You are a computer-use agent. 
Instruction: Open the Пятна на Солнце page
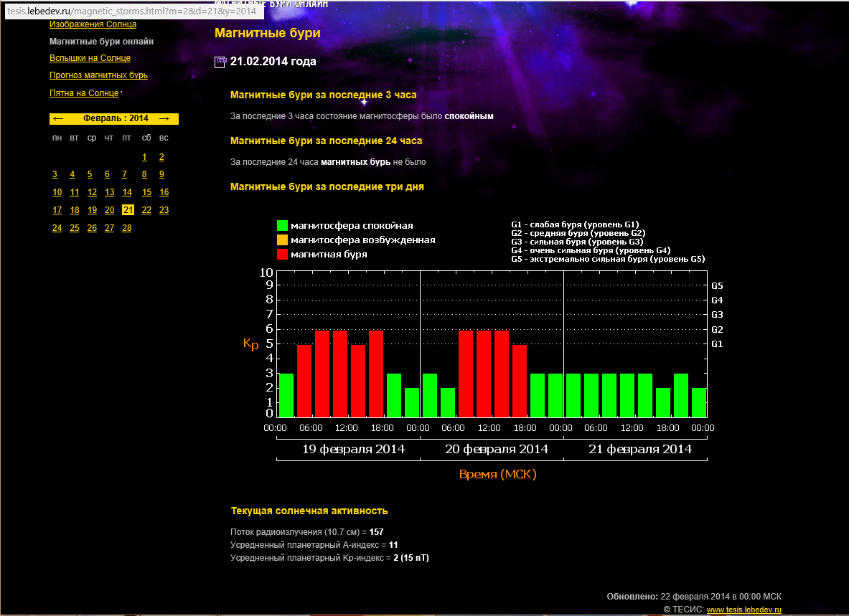84,93
